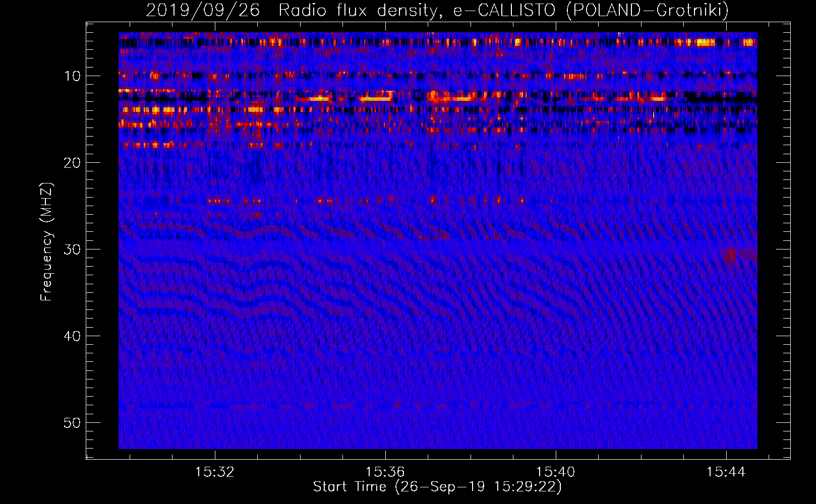Image resolution: width=816 pixels, height=504 pixels.
Task: Click the 50 MHz frequency tick label
Action: [x=72, y=423]
